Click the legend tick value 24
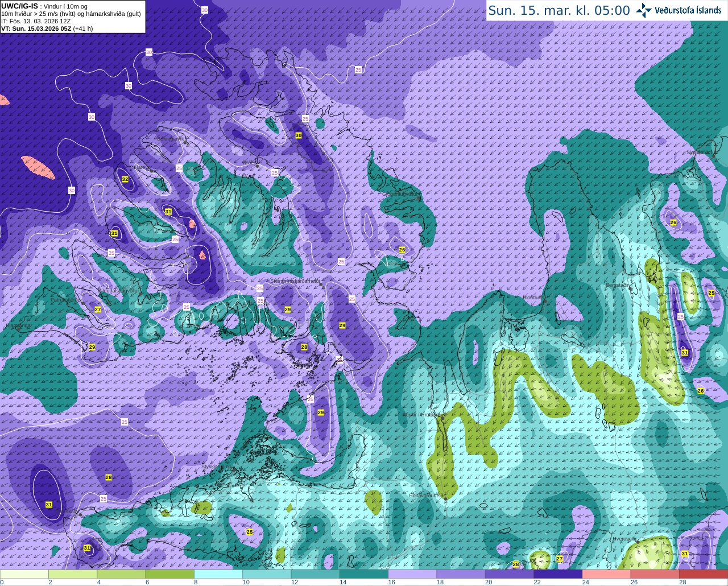 [x=586, y=582]
